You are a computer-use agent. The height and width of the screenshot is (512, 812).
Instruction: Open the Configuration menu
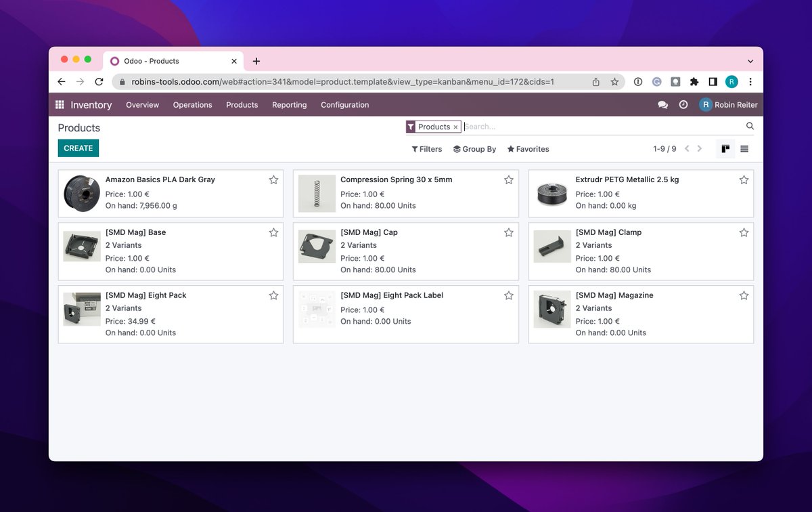pos(344,105)
